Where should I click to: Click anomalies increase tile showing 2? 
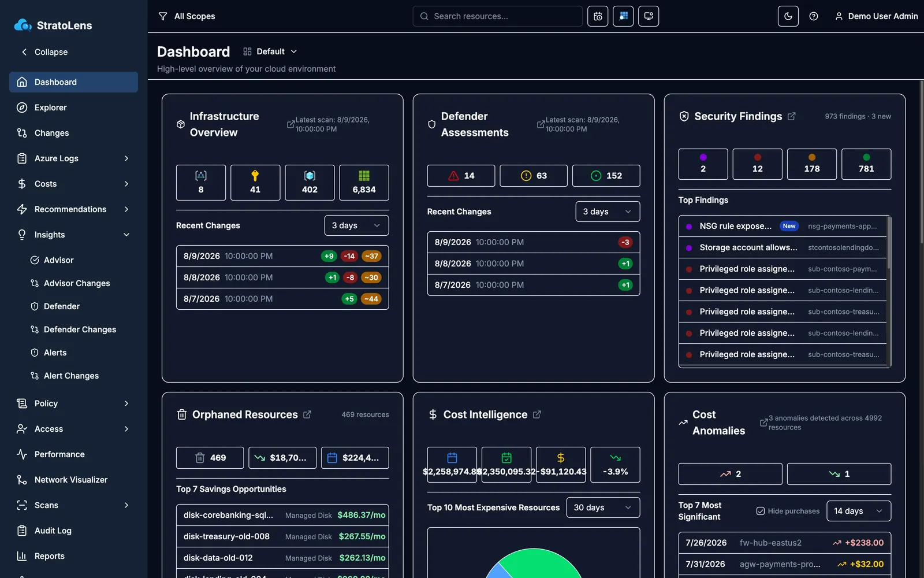(730, 474)
